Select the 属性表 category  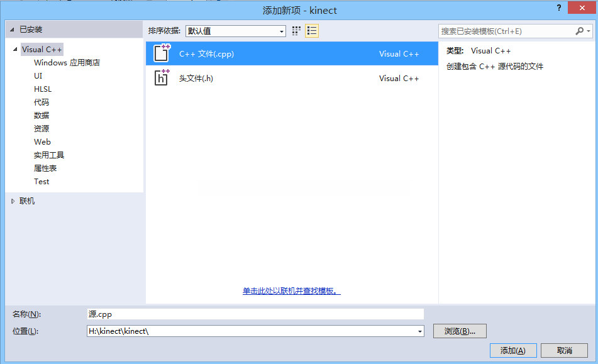(45, 168)
